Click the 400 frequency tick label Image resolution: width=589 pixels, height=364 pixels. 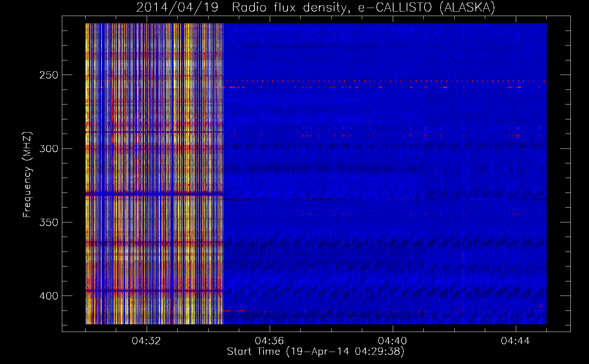pyautogui.click(x=48, y=296)
